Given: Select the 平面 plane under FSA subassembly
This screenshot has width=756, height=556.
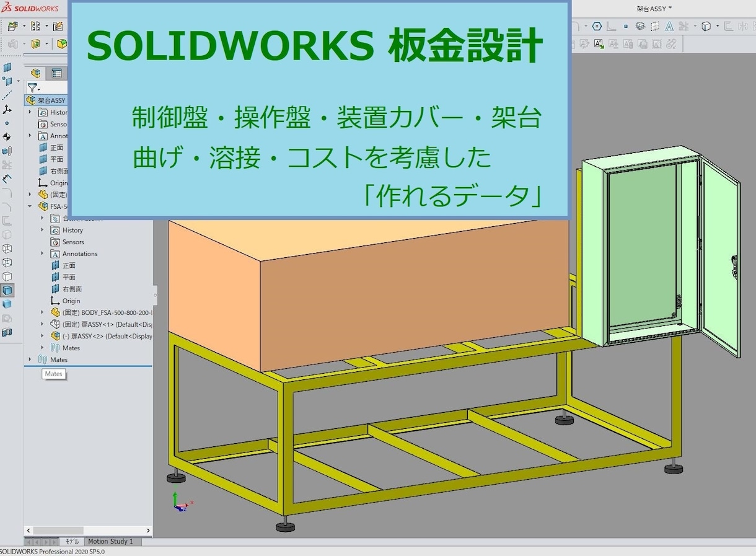Looking at the screenshot, I should pyautogui.click(x=63, y=277).
